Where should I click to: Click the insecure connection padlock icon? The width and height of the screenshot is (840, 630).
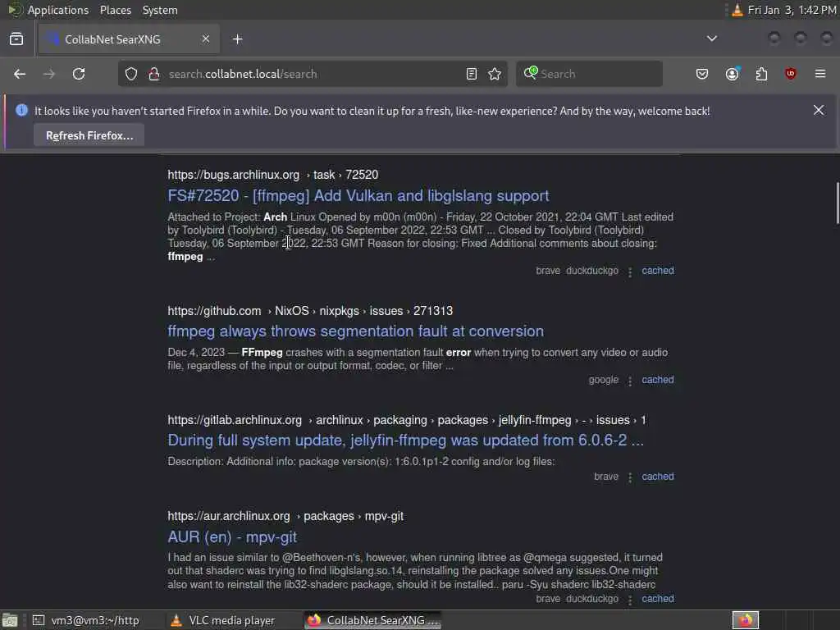pyautogui.click(x=154, y=74)
